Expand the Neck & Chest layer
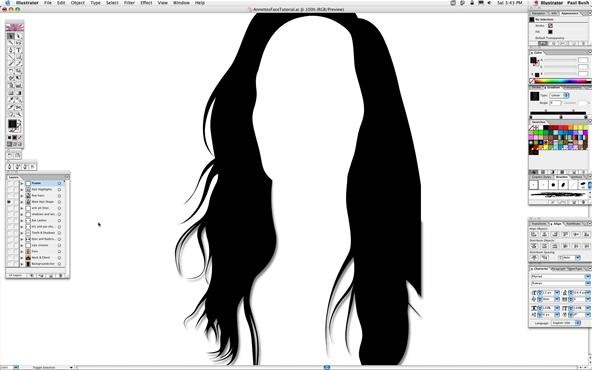 (22, 258)
